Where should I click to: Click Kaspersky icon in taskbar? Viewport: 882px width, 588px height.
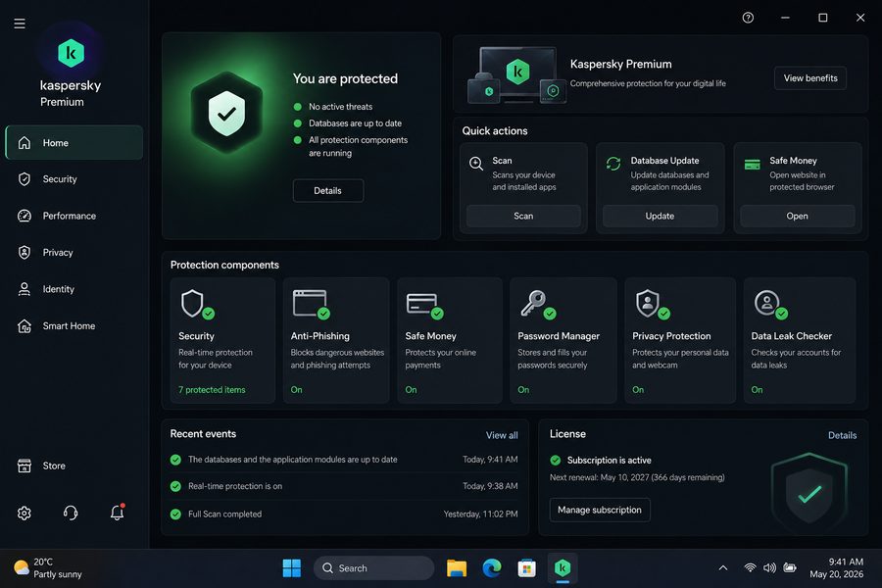pos(563,568)
